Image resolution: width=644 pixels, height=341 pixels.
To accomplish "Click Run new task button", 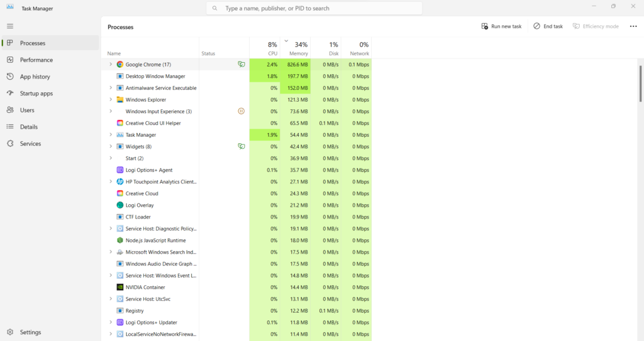I will pos(501,26).
